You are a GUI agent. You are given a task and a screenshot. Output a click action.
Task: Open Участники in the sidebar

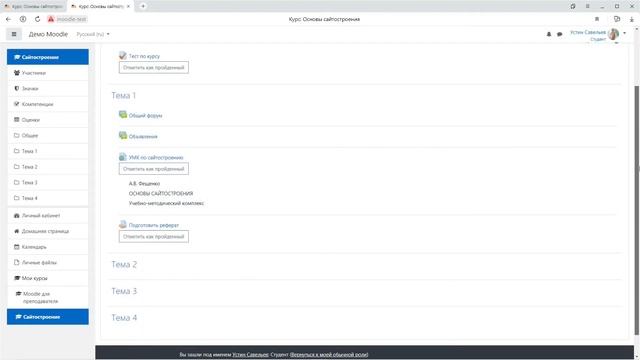click(x=48, y=73)
